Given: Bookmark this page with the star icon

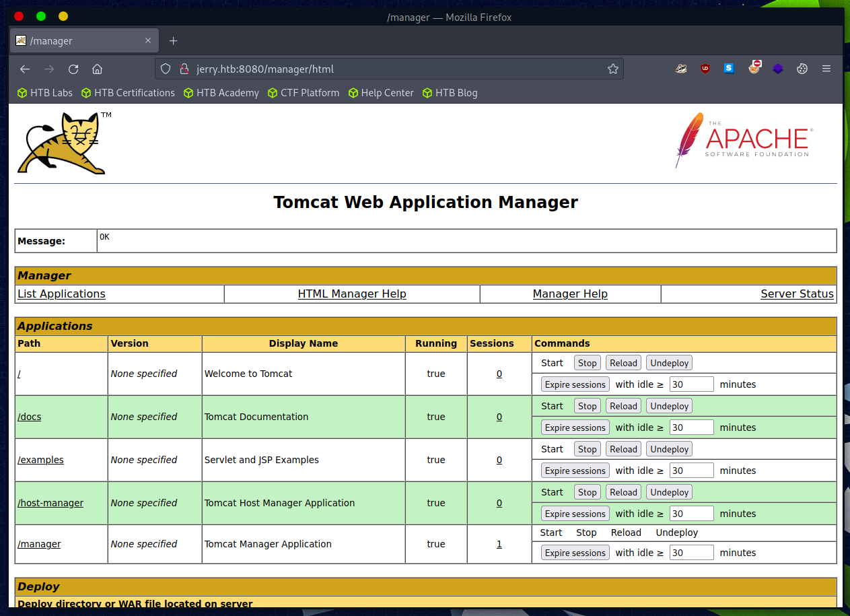Looking at the screenshot, I should (x=612, y=69).
